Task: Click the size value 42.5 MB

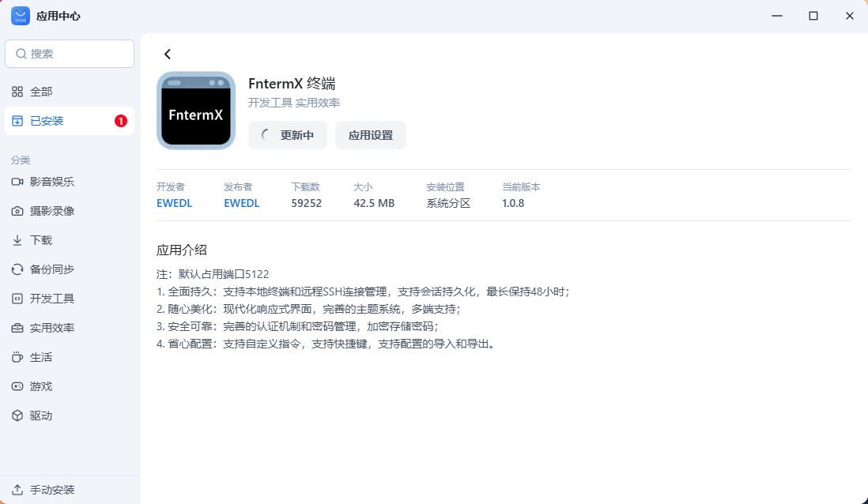Action: (x=374, y=203)
